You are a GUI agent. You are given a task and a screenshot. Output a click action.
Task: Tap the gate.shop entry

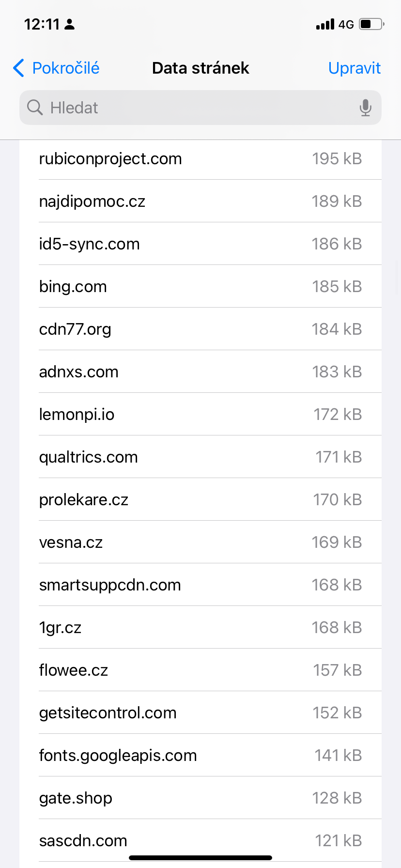pos(200,798)
